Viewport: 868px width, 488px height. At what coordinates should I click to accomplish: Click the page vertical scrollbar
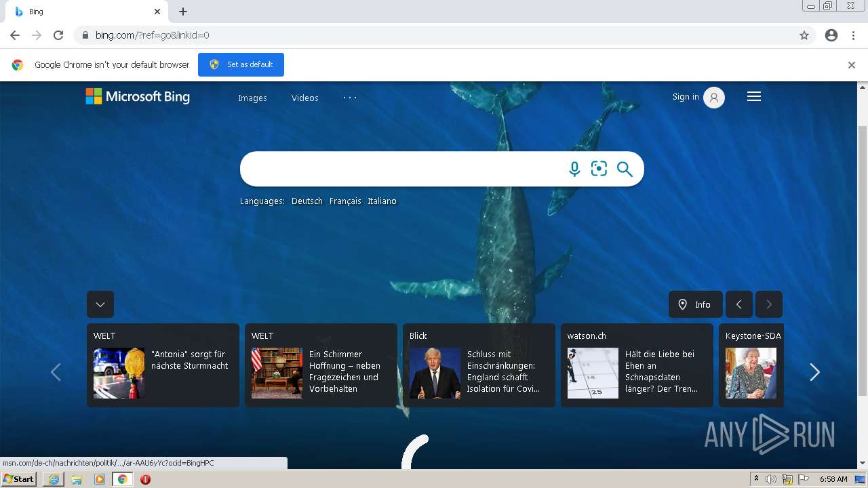(x=863, y=260)
